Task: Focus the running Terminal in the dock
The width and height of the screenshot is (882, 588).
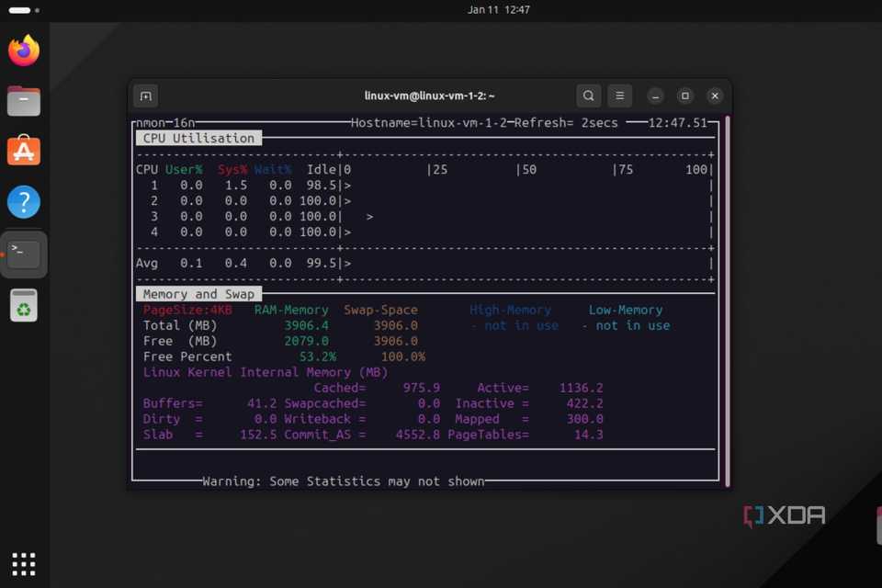Action: tap(23, 254)
